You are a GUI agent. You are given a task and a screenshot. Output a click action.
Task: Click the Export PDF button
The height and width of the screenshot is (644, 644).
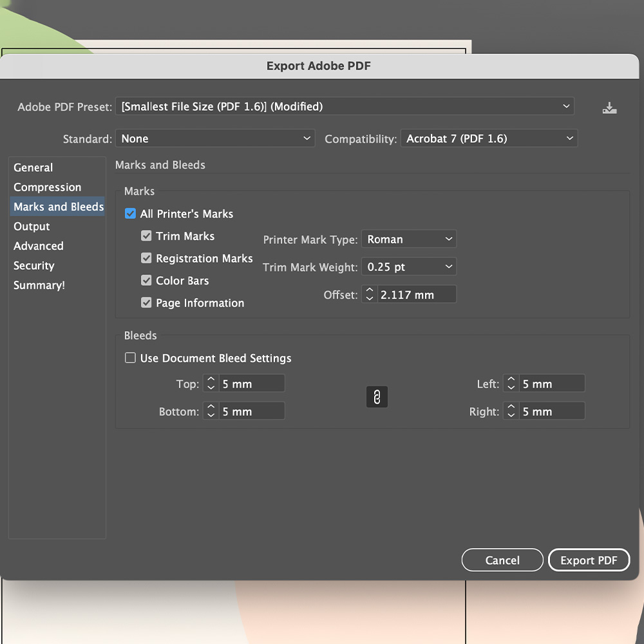point(589,560)
